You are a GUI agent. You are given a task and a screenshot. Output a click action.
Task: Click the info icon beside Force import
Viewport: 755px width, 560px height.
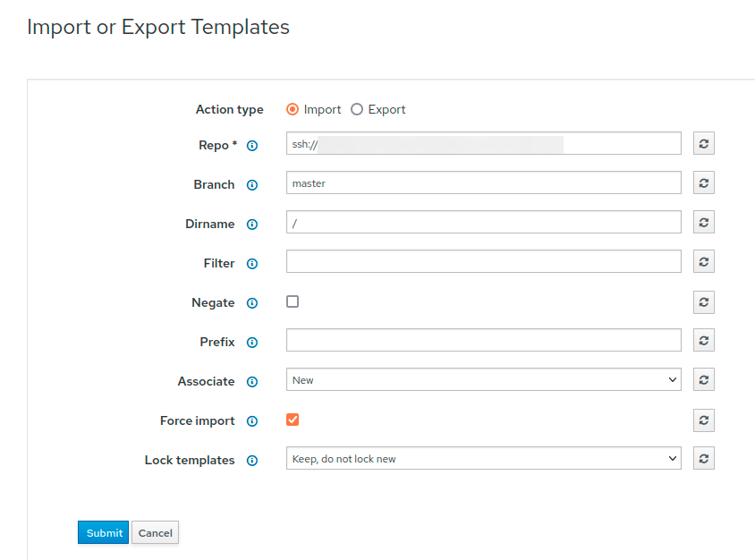pos(252,421)
